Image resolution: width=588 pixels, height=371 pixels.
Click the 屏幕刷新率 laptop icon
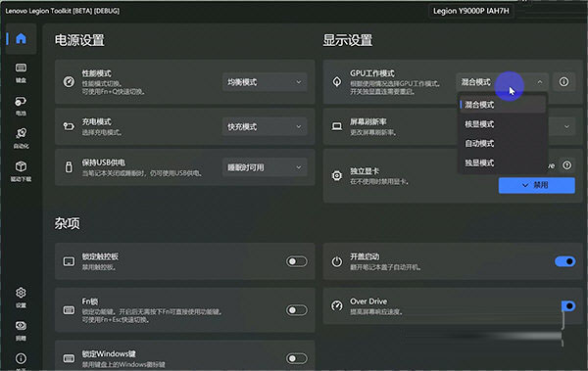pyautogui.click(x=337, y=126)
